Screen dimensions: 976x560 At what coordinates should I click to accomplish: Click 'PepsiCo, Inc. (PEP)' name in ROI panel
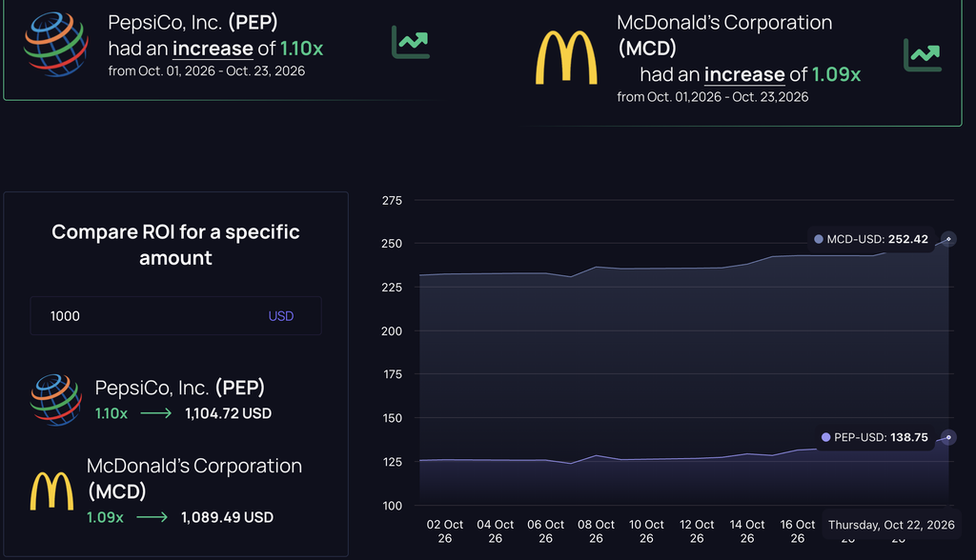(180, 388)
